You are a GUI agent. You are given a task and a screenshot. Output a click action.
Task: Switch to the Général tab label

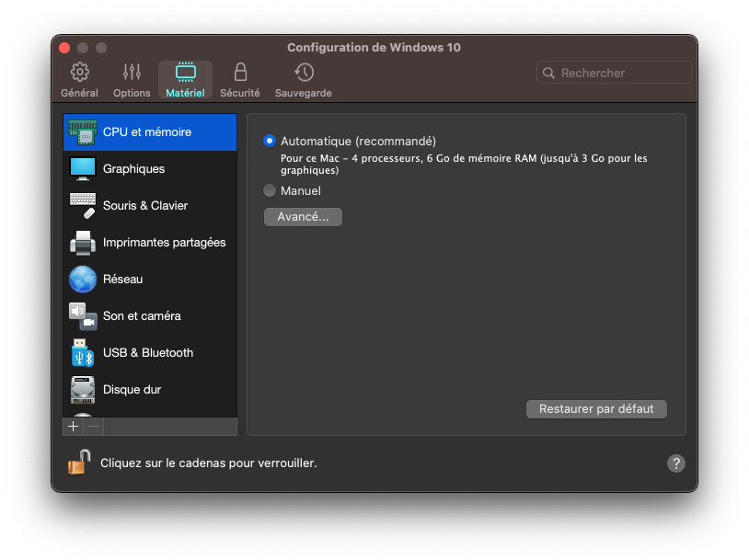pyautogui.click(x=79, y=93)
